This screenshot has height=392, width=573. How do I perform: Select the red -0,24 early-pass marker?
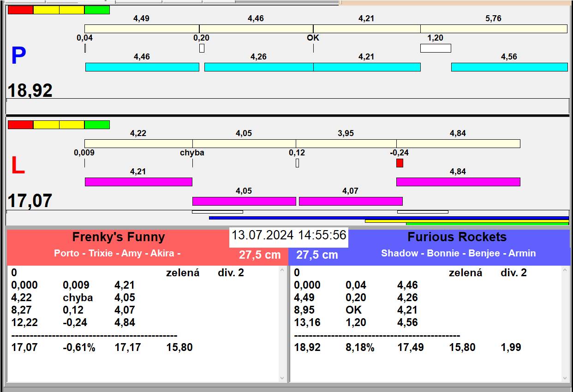pos(400,163)
